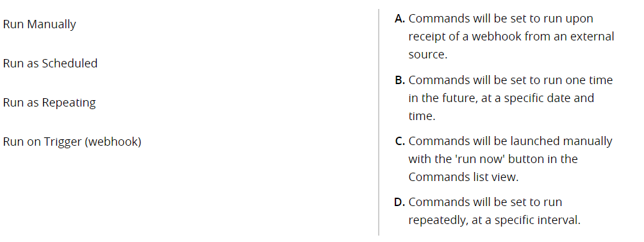
Task: Click the bold letter A label
Action: tap(400, 19)
